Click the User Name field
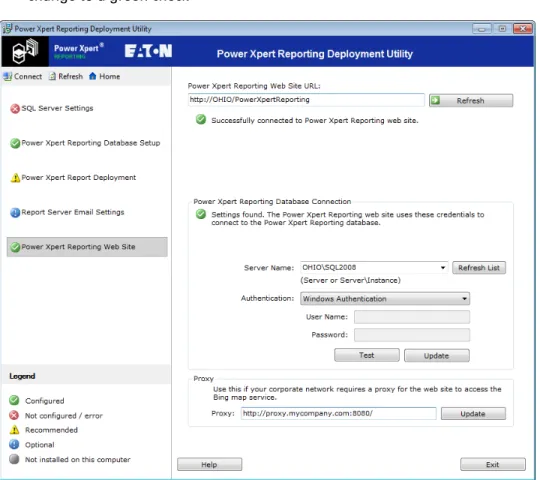Viewport: 540px width, 480px height. coord(412,317)
